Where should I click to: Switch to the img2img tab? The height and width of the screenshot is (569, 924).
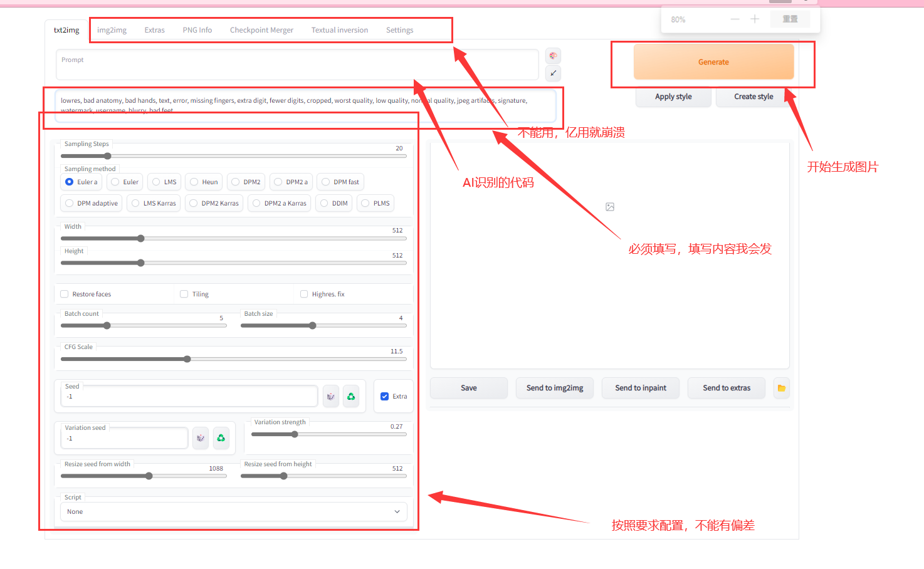tap(112, 30)
